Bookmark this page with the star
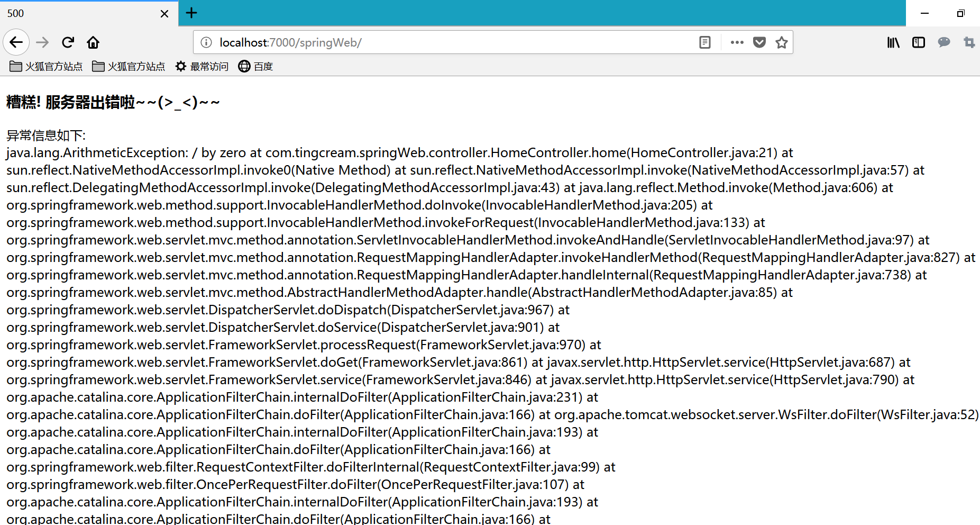 (782, 42)
